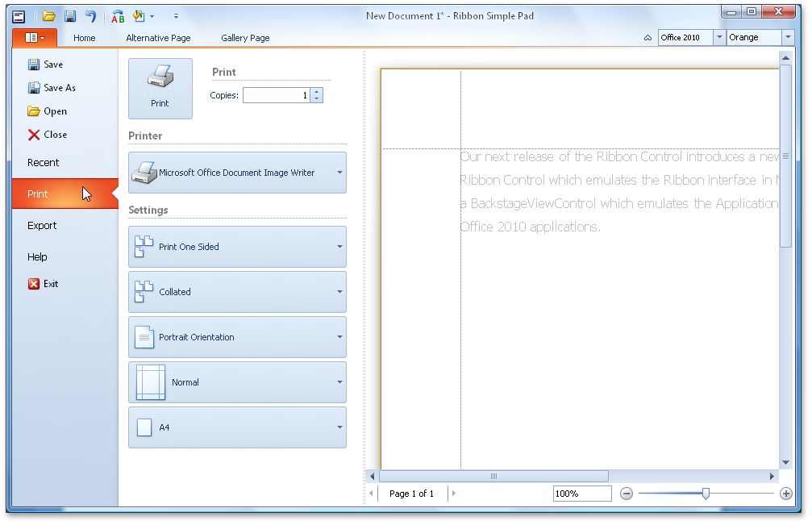Go to the next preview page
Viewport: 812px width, 525px height.
click(x=454, y=494)
